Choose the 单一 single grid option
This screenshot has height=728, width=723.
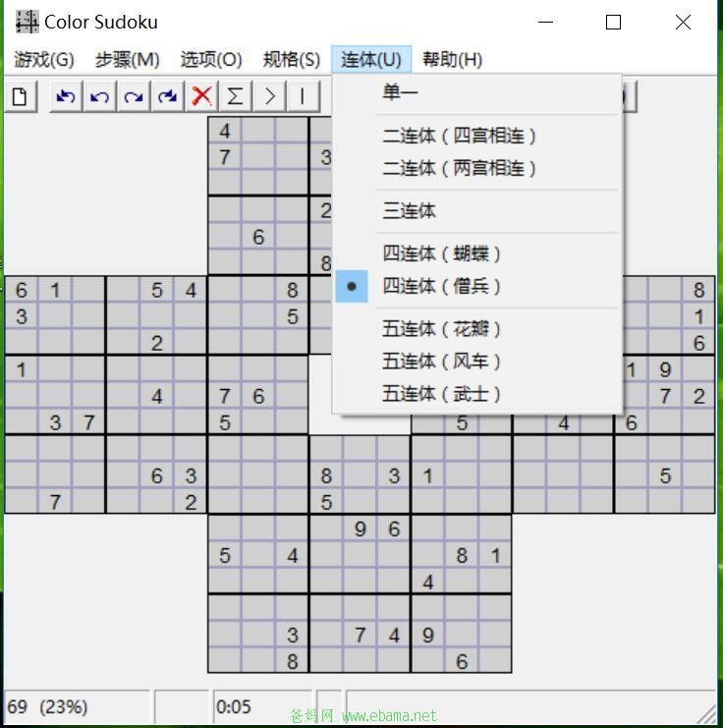coord(477,92)
